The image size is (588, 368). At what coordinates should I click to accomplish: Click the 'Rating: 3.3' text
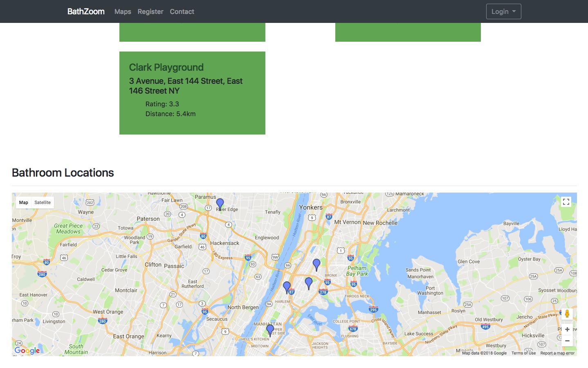tap(162, 104)
